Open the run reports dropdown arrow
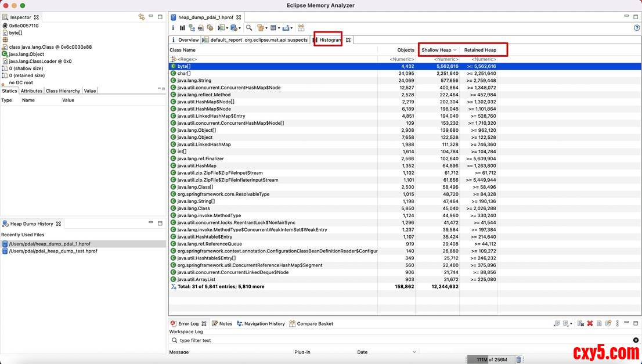 (x=228, y=27)
